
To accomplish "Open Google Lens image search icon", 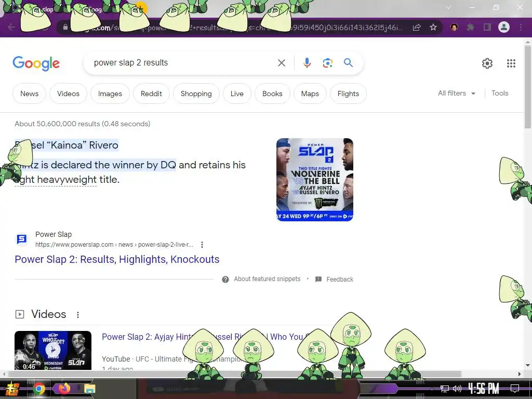I will click(x=327, y=63).
